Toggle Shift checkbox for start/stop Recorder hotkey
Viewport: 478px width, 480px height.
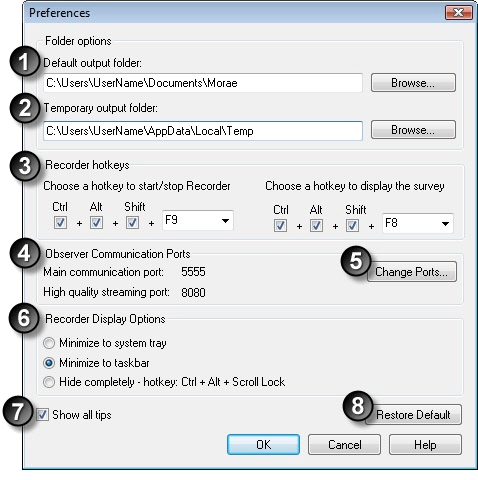(132, 223)
